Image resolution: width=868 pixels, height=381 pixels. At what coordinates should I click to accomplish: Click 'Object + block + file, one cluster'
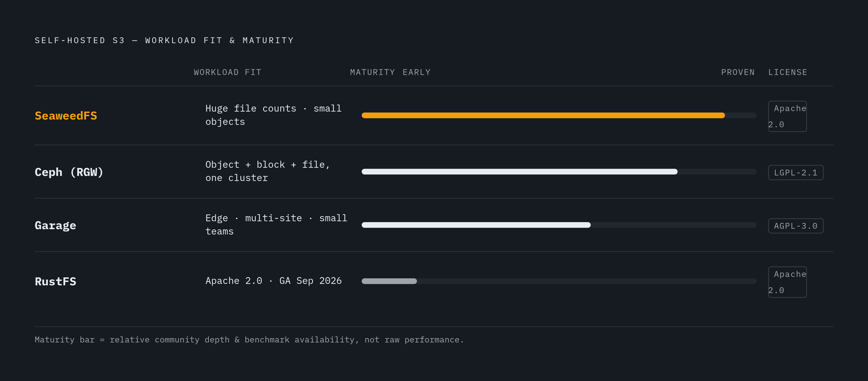[268, 172]
